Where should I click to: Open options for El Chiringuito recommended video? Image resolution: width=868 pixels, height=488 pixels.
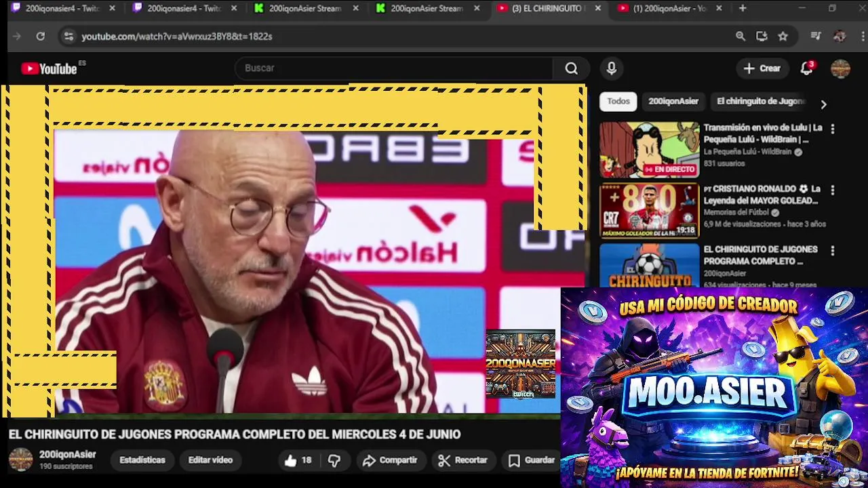pos(833,251)
